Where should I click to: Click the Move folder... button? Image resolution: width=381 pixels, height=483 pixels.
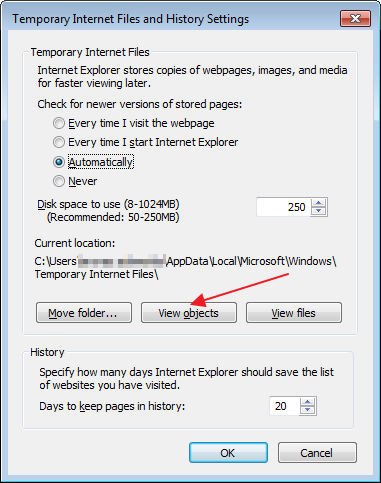click(x=84, y=313)
